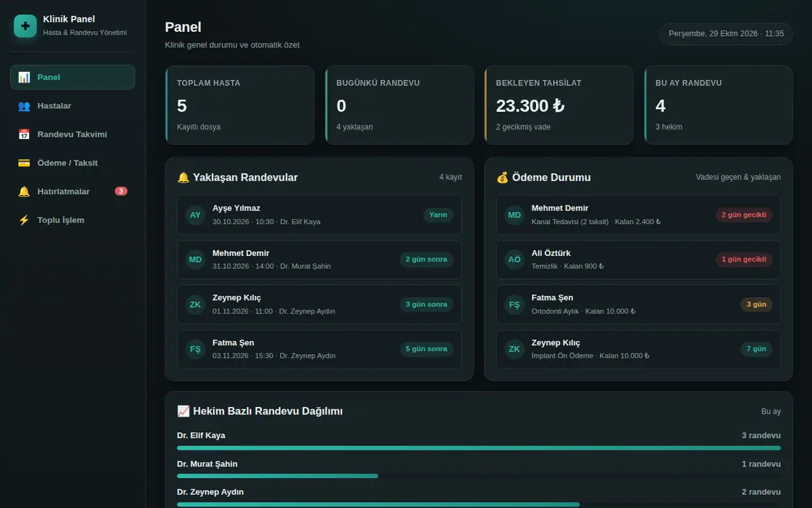Click the Toplu İşlem lightning icon

pos(24,220)
